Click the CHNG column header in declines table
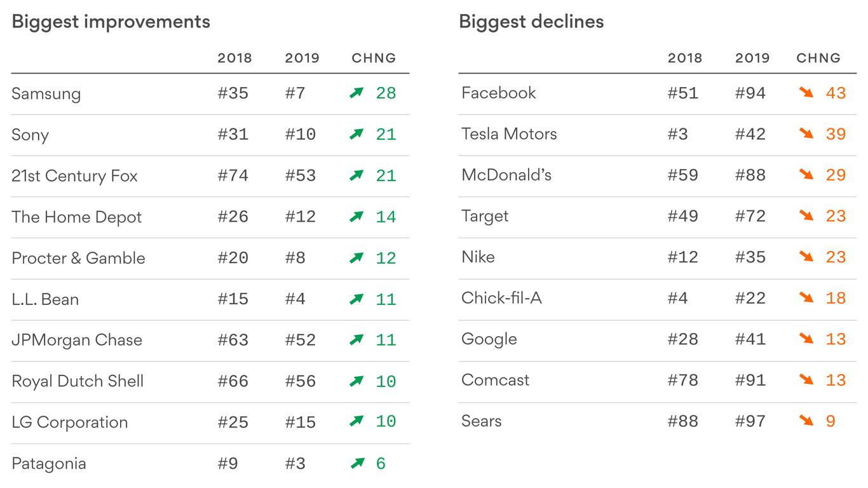This screenshot has height=488, width=868. (818, 58)
